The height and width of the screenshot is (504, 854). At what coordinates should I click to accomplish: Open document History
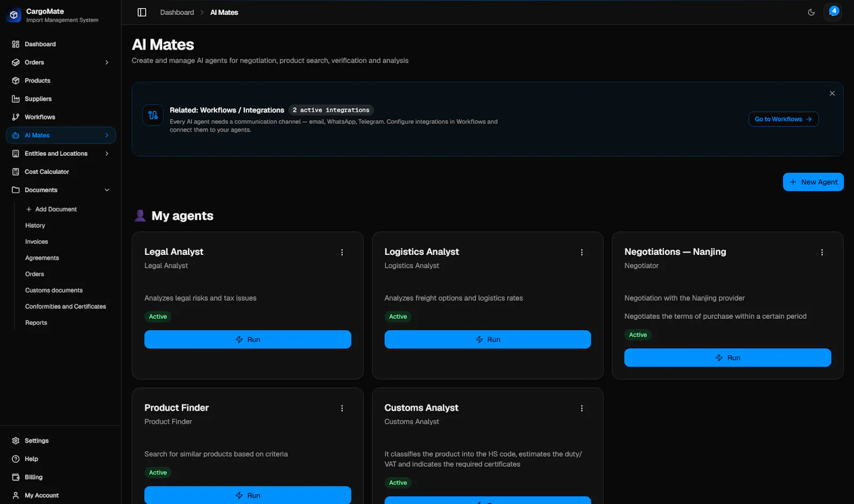point(35,226)
